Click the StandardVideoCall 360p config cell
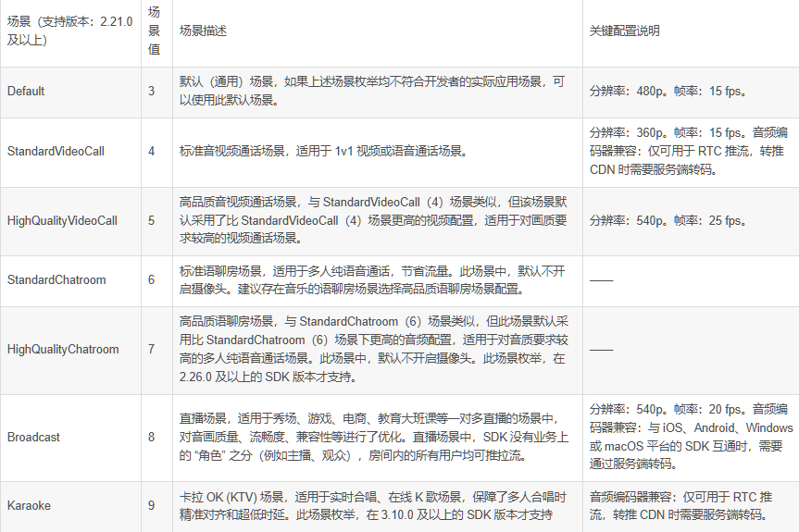The image size is (799, 532). click(x=691, y=152)
